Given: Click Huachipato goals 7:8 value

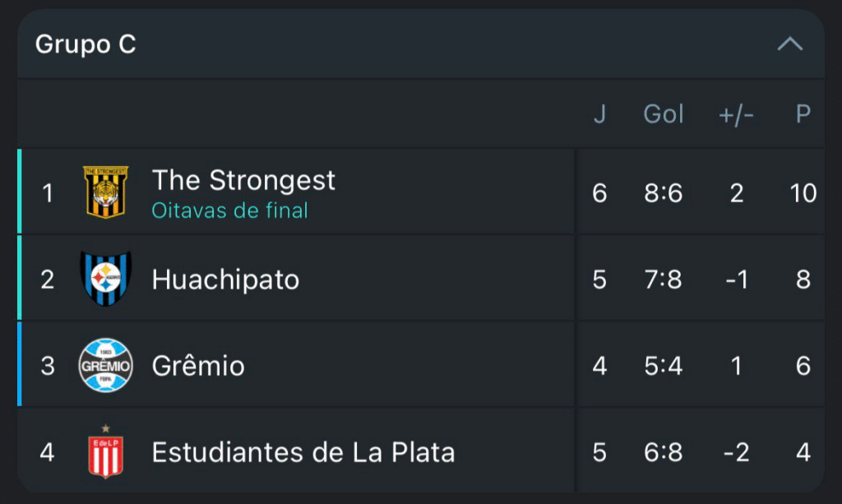Looking at the screenshot, I should [x=663, y=280].
